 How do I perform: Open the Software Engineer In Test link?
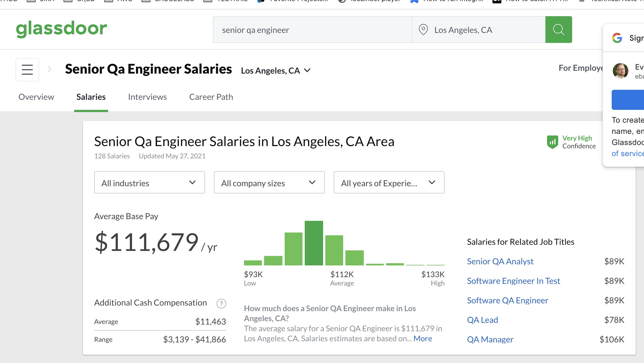coord(514,281)
